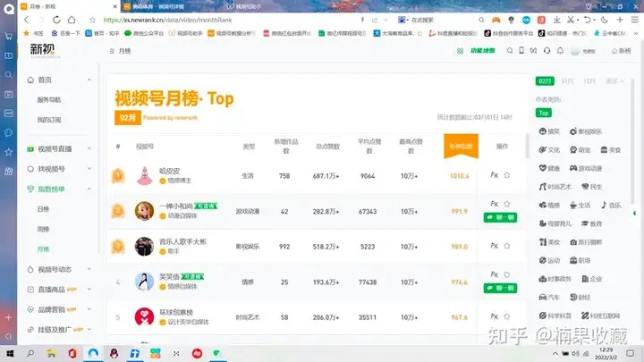Filter by 运动 category
Image resolution: width=644 pixels, height=362 pixels.
(549, 260)
